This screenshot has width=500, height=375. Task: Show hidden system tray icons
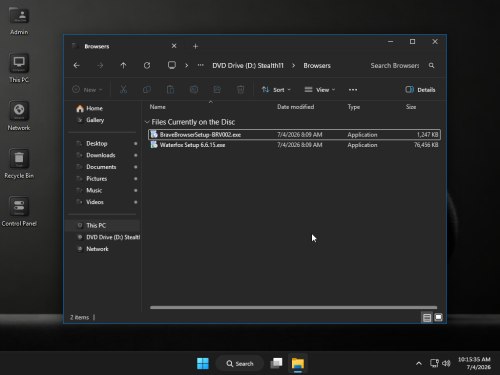(x=419, y=363)
